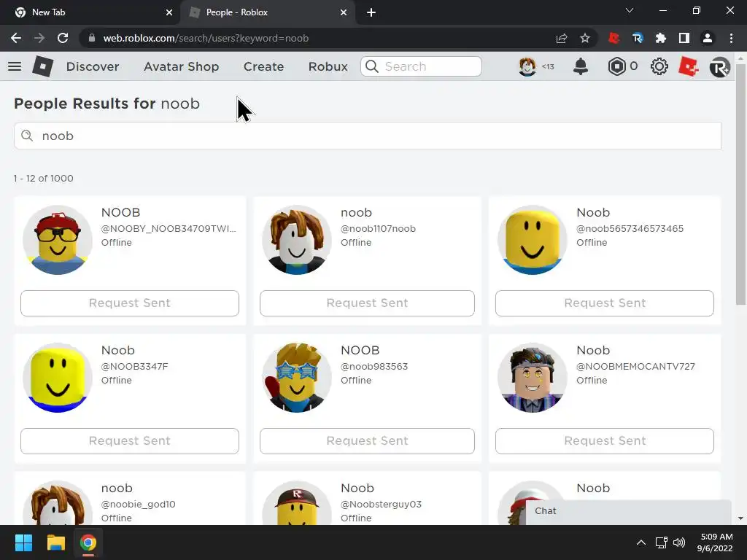747x560 pixels.
Task: Open the tab search chevron
Action: click(x=630, y=10)
